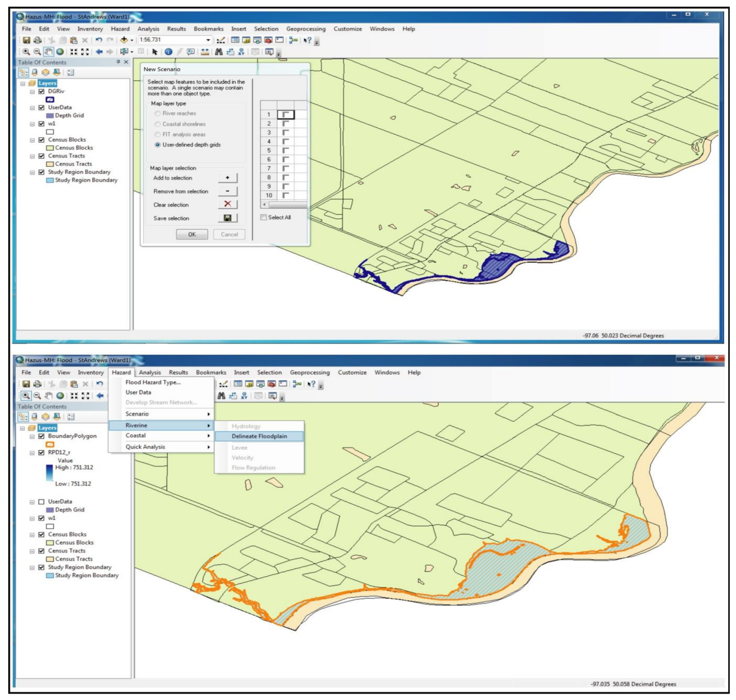Screen dimensions: 736x700
Task: Toggle the DGRiv layer visibility checkbox
Action: point(41,91)
